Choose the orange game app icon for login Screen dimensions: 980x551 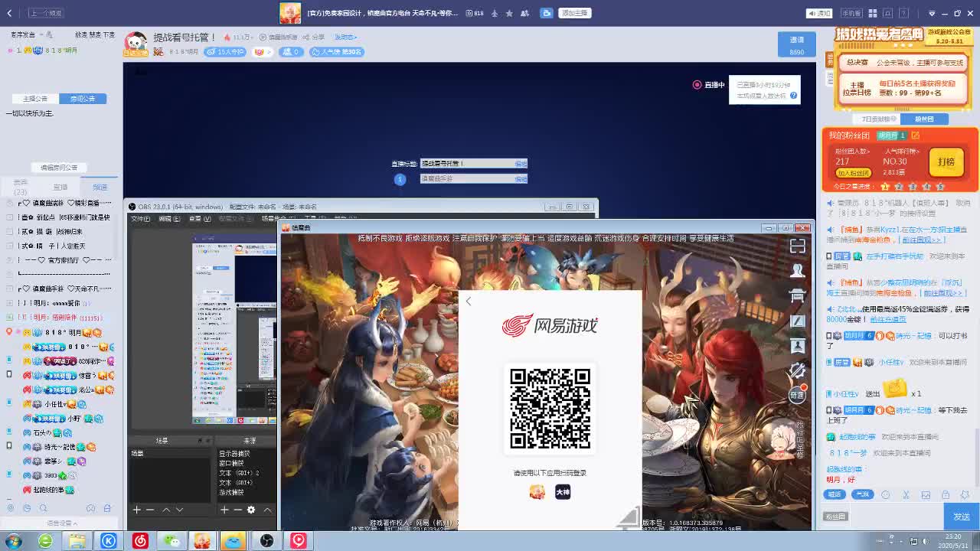(537, 492)
